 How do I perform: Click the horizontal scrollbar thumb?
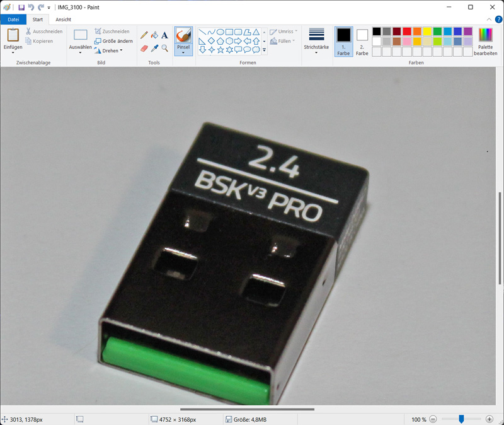tap(247, 409)
